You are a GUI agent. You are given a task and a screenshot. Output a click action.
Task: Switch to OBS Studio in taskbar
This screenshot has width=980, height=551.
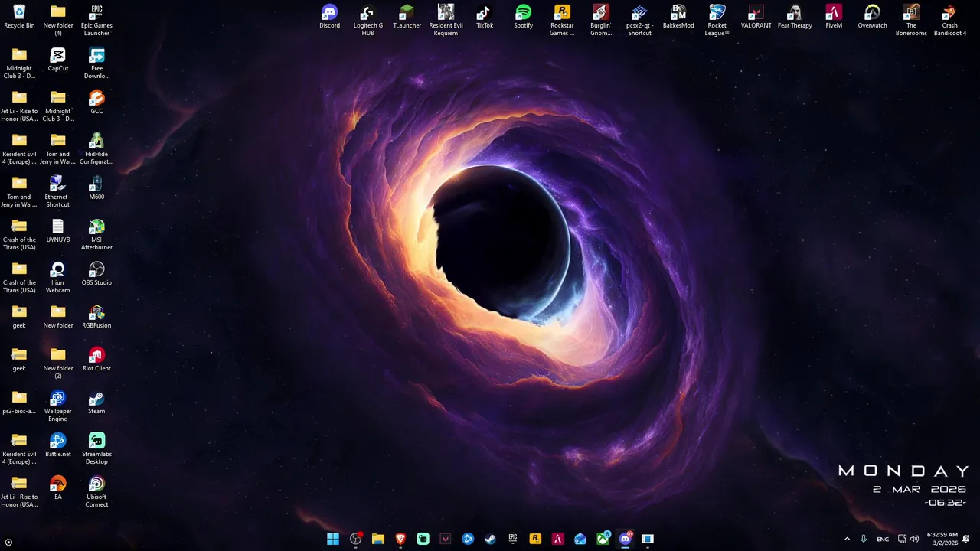click(355, 539)
